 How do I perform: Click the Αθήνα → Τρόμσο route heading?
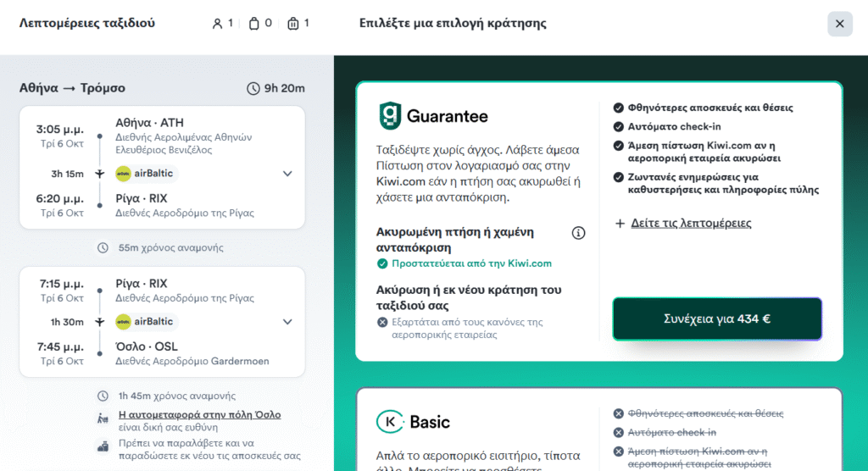72,88
